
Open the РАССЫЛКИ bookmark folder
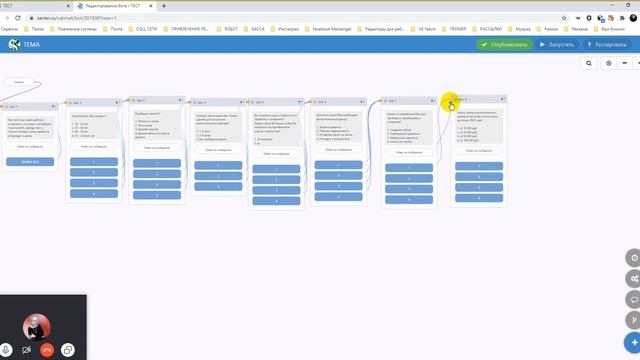click(x=487, y=29)
